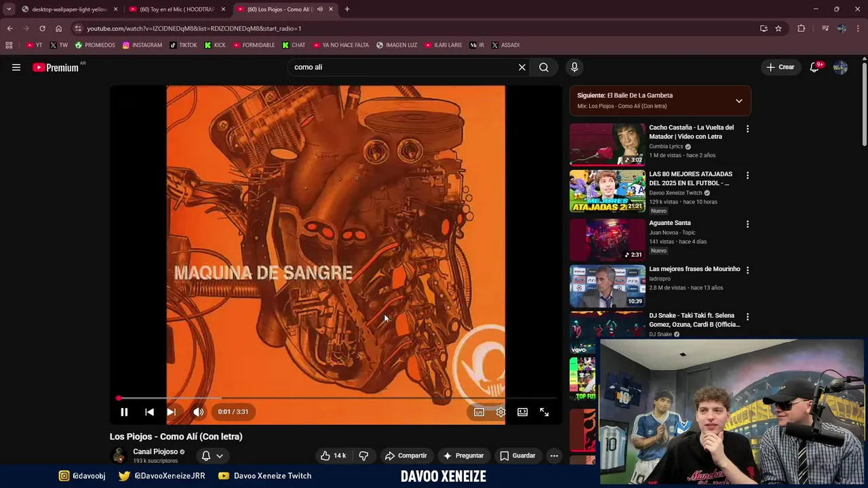Image resolution: width=868 pixels, height=488 pixels.
Task: Like the video with 14 k likes
Action: point(334,455)
